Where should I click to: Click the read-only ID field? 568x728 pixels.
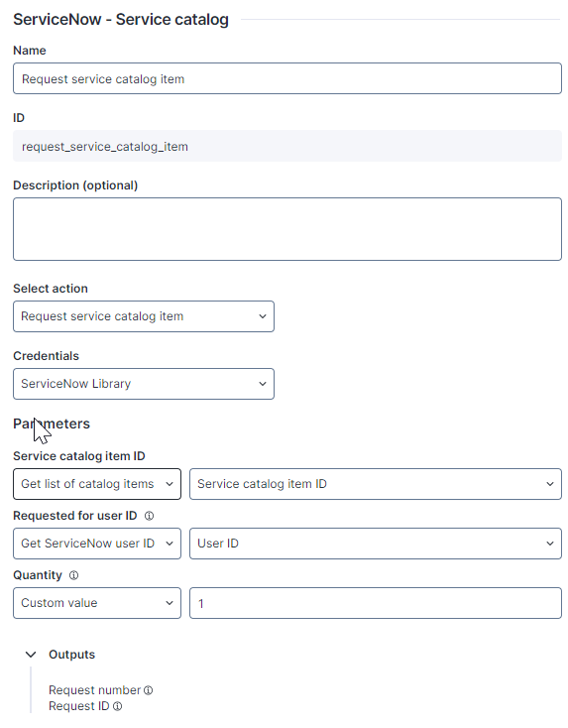coord(287,146)
